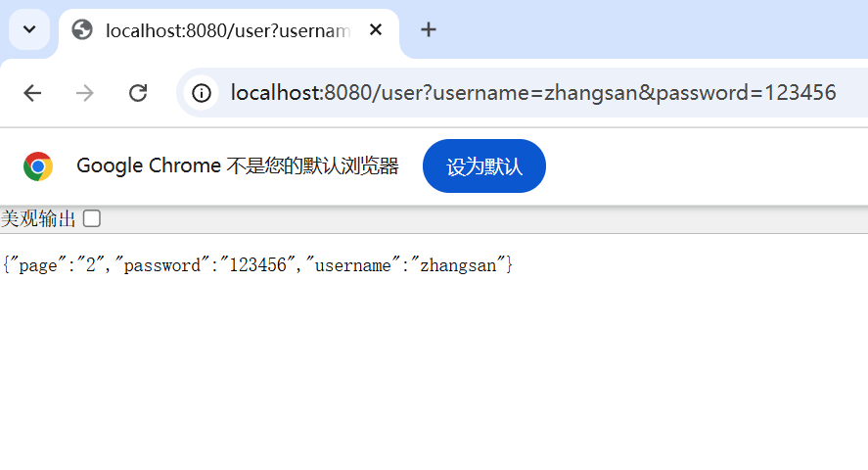The image size is (868, 470).
Task: Click the 美观输出 label text
Action: point(39,219)
